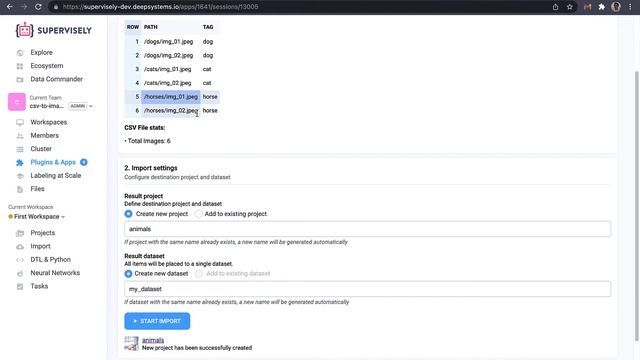Click the Data Commander folder icon
This screenshot has width=640, height=360.
(x=20, y=80)
